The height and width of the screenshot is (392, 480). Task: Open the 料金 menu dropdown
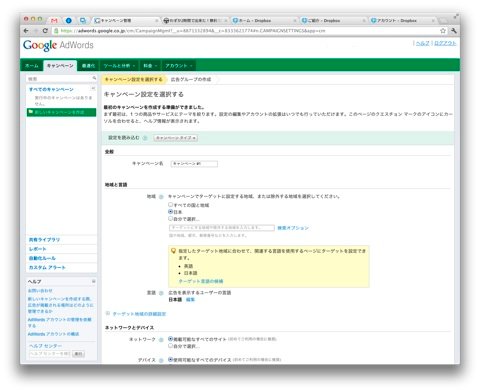150,66
